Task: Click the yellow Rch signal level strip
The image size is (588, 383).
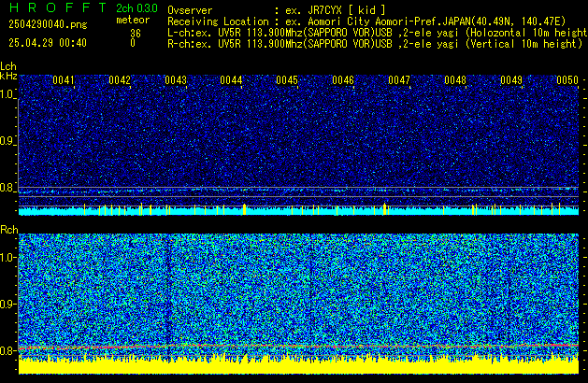Action: click(298, 366)
